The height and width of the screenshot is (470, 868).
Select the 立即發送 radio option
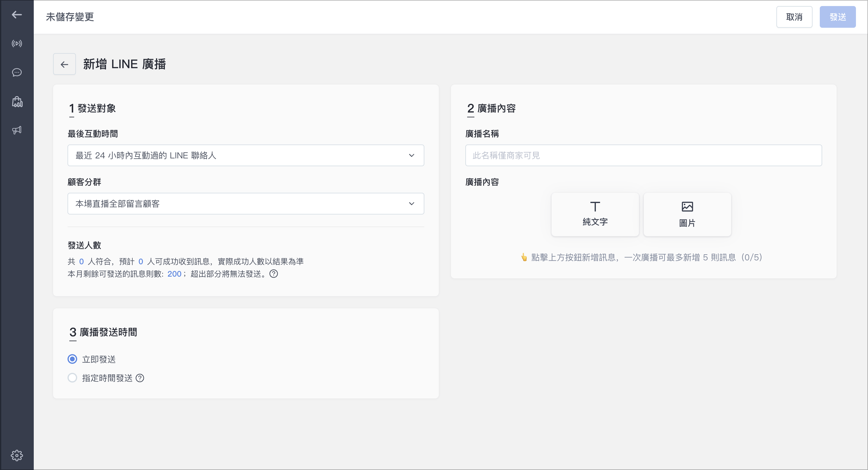point(72,359)
